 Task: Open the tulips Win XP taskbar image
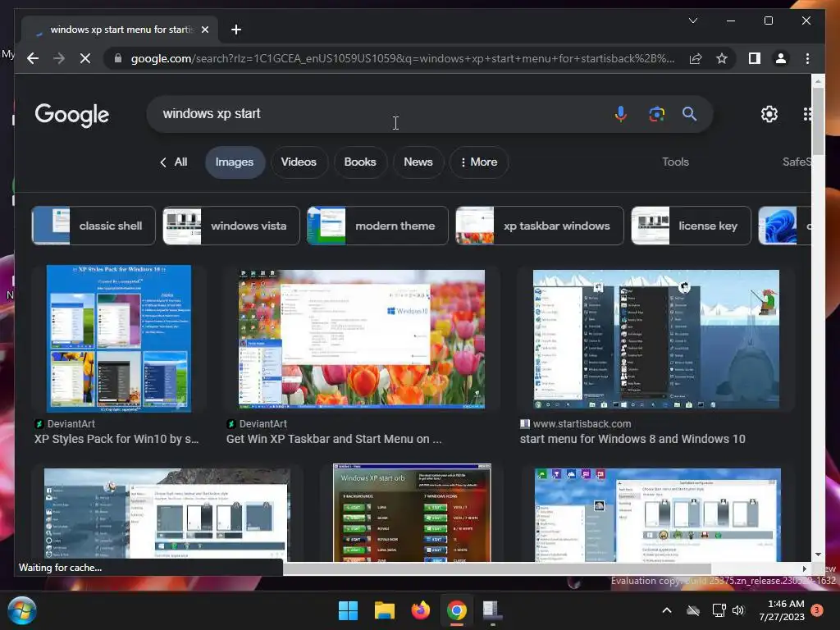coord(362,339)
